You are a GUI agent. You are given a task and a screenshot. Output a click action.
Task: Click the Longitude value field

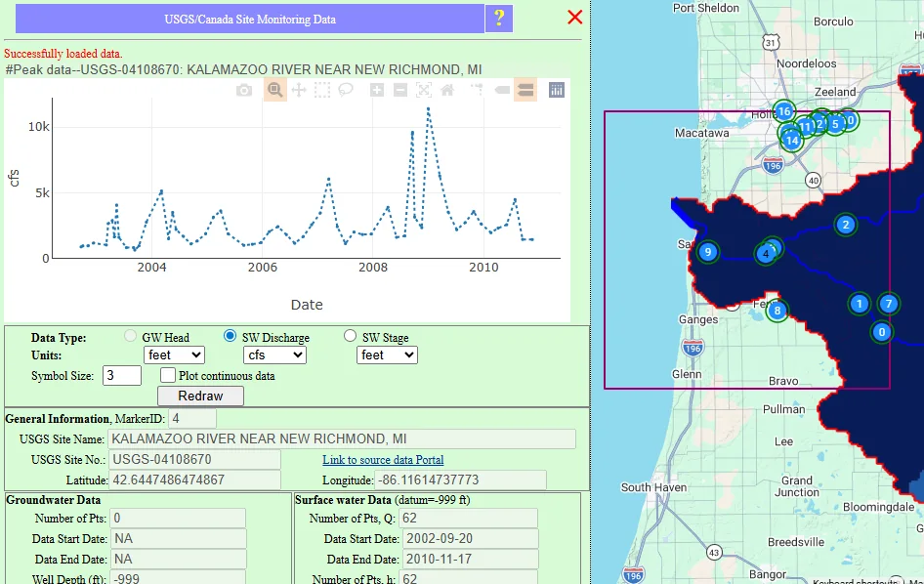(x=461, y=480)
